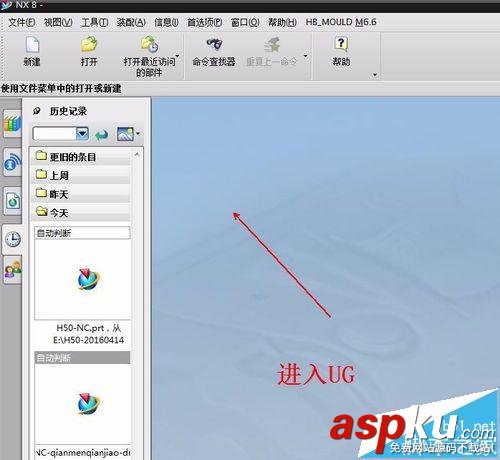The width and height of the screenshot is (500, 460).
Task: Open the Roles people sidebar tab
Action: (13, 270)
